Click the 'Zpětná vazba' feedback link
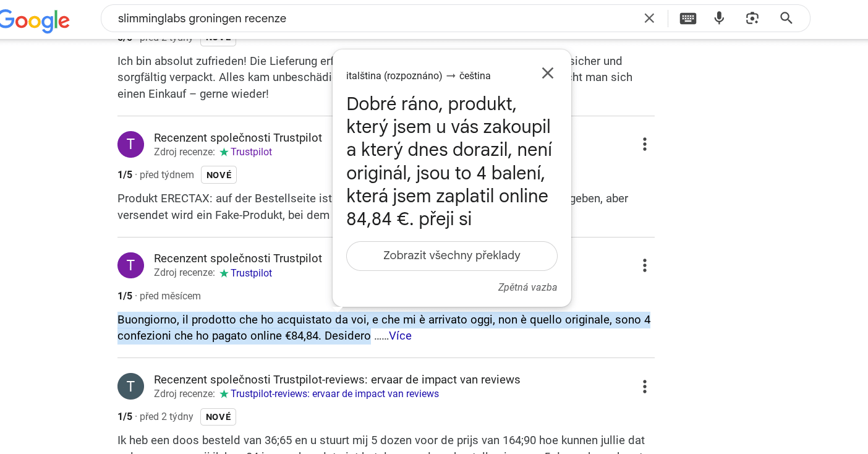The height and width of the screenshot is (454, 868). pyautogui.click(x=527, y=288)
